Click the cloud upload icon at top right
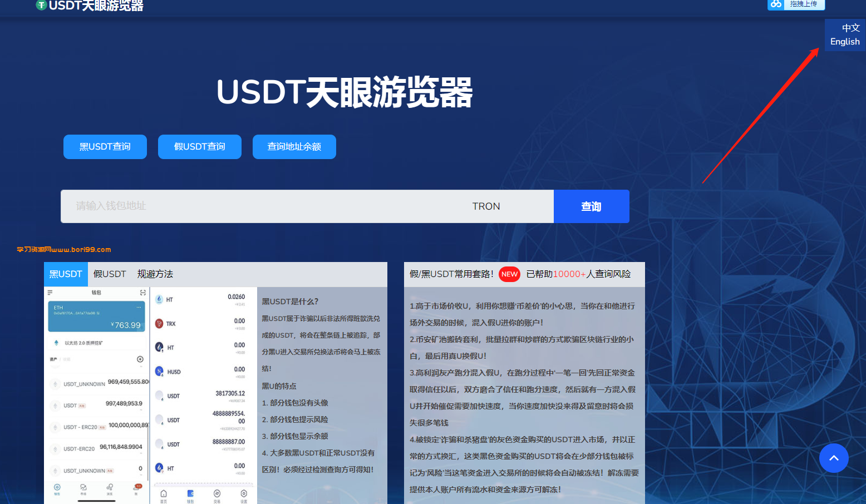This screenshot has width=866, height=504. [776, 4]
